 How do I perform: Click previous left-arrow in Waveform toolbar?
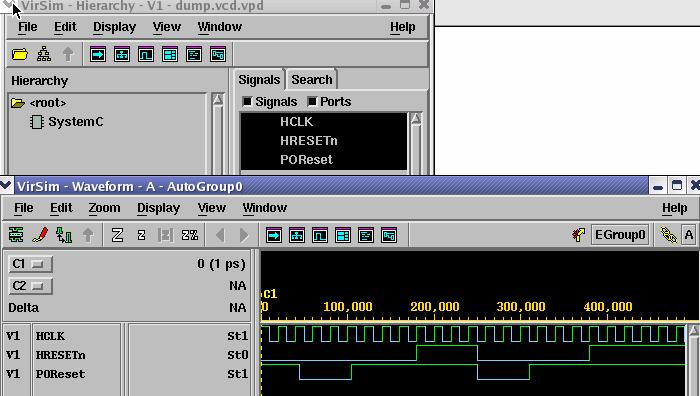pyautogui.click(x=220, y=235)
